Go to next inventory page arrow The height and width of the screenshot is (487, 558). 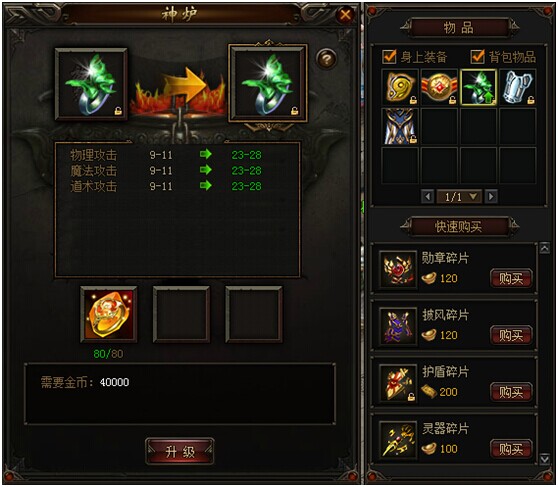point(491,197)
